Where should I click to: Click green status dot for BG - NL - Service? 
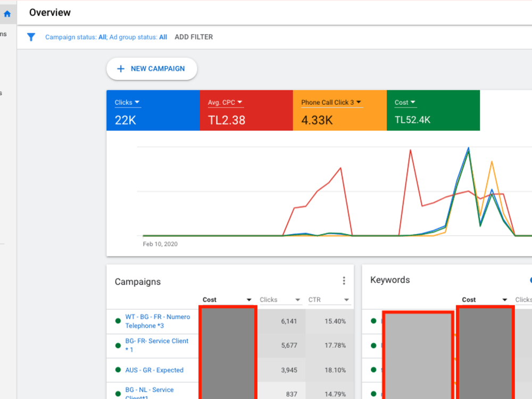[118, 394]
